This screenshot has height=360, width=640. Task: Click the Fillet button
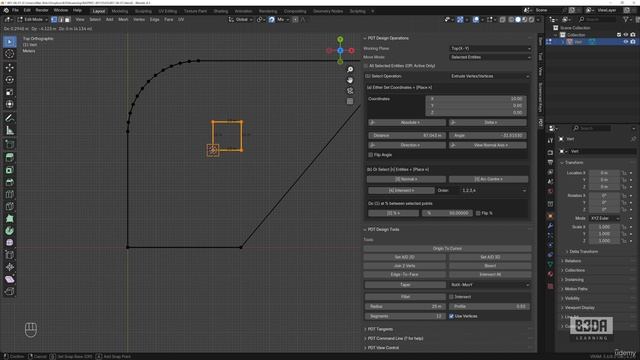click(x=405, y=297)
